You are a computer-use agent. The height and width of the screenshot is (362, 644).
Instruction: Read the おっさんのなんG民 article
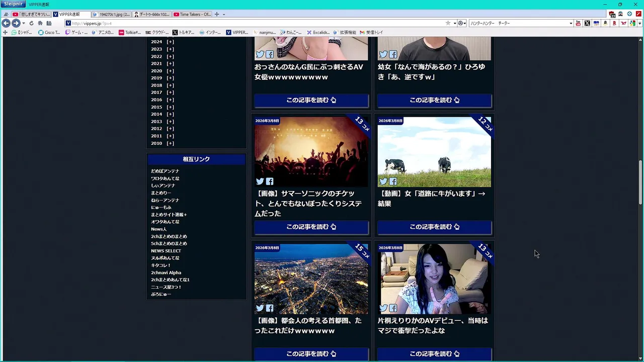pos(311,100)
